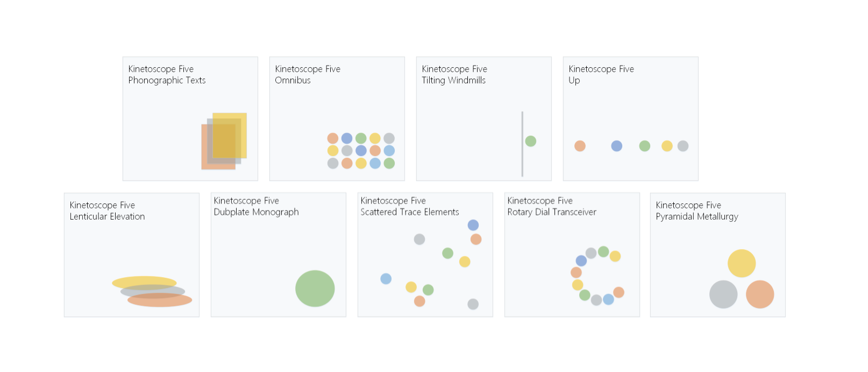Image resolution: width=868 pixels, height=372 pixels.
Task: Click the overlapping squares icon
Action: pos(224,141)
